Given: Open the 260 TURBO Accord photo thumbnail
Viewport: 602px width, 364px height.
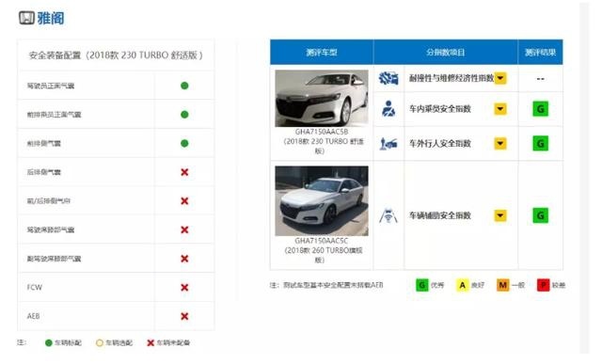Looking at the screenshot, I should pos(322,201).
